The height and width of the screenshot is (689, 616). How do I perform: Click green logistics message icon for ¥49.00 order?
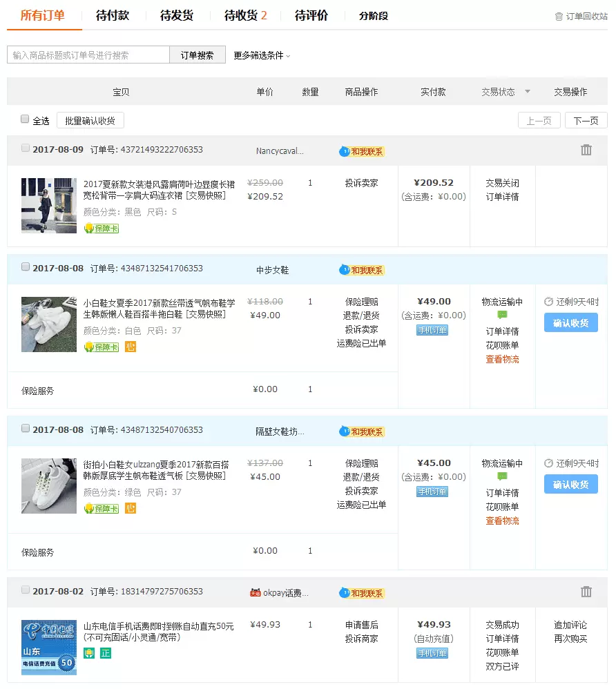[x=502, y=316]
